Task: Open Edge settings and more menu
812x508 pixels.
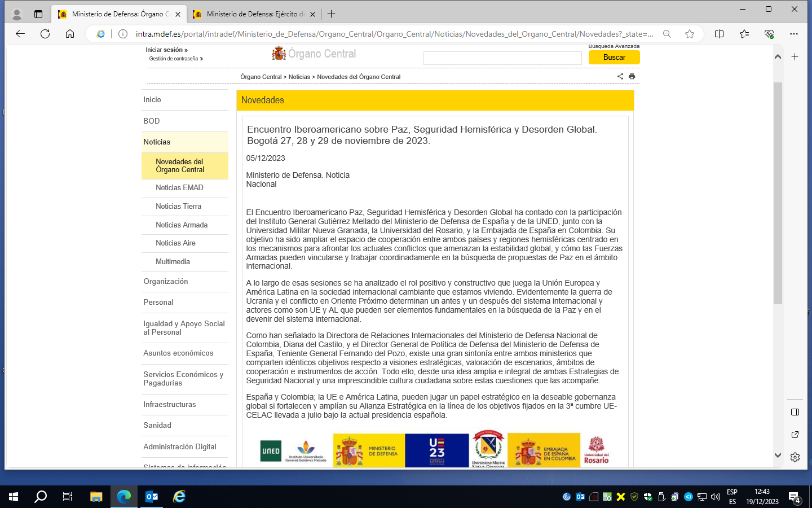Action: [x=794, y=34]
